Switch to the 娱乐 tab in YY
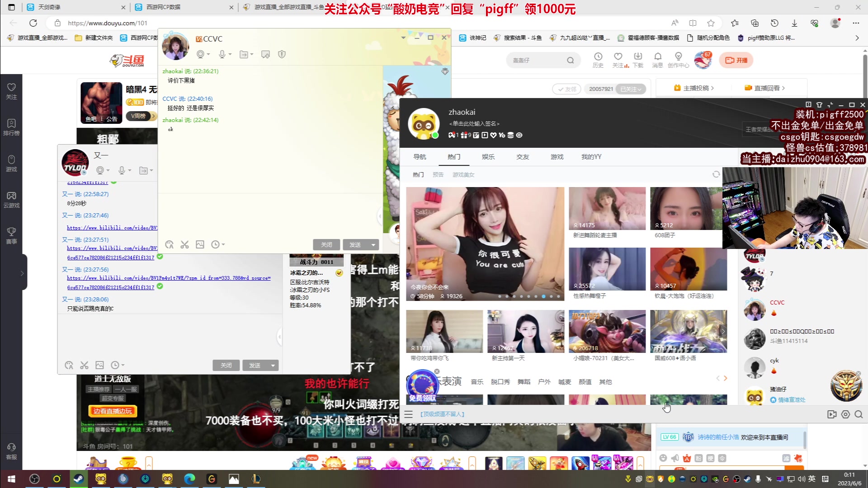The width and height of the screenshot is (868, 488). (488, 157)
